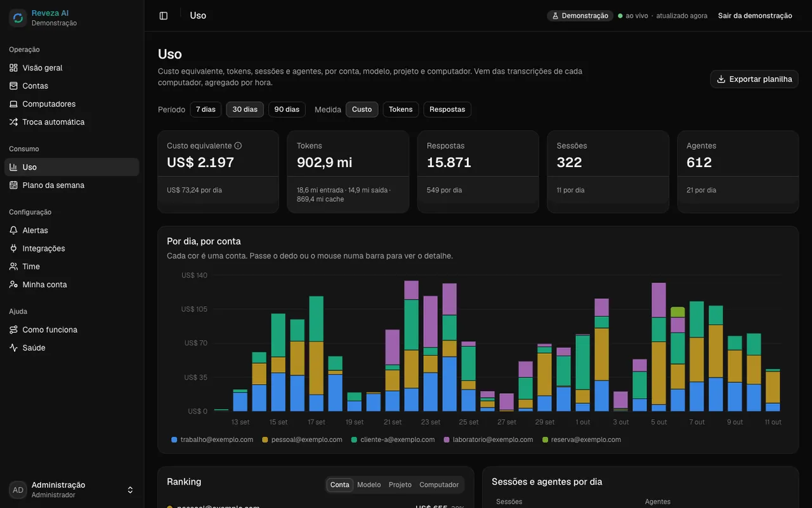Click trabalho@exemplo.com blue legend swatch

[x=174, y=439]
